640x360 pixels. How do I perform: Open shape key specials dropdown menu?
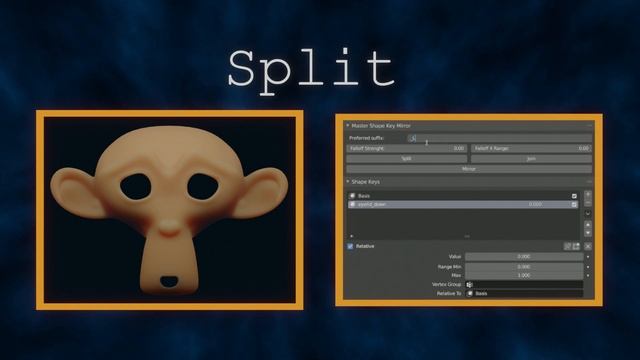(588, 213)
